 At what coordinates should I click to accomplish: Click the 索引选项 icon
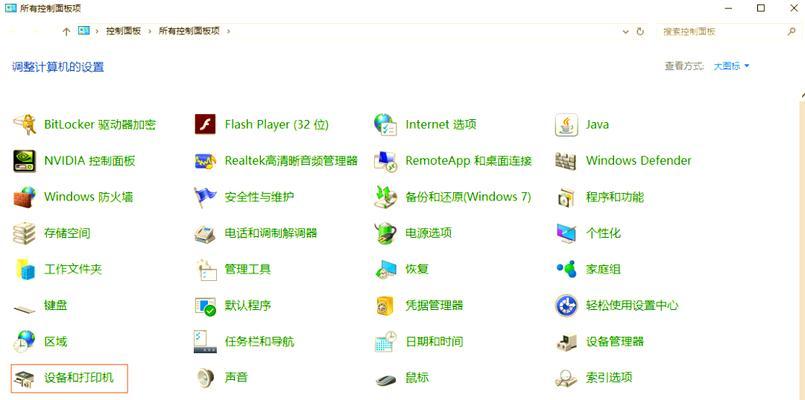[x=566, y=379]
